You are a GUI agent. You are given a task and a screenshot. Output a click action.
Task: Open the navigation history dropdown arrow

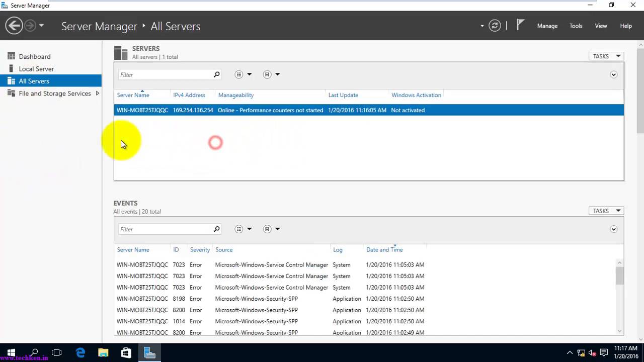coord(42,26)
